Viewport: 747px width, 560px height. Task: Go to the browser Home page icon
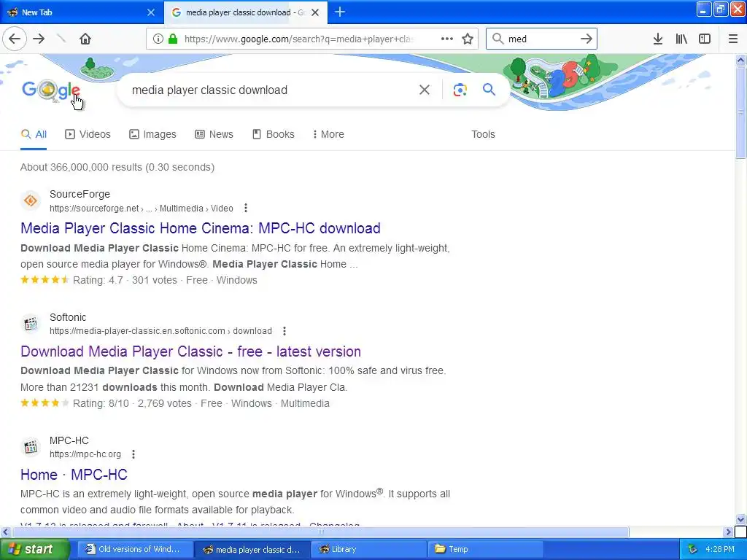pyautogui.click(x=85, y=39)
